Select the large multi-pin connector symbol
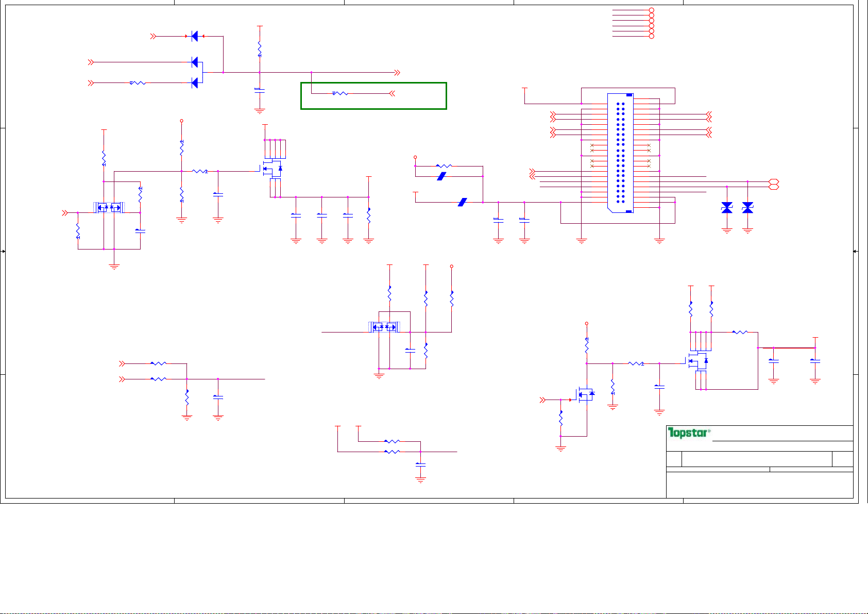The image size is (868, 614). click(x=620, y=153)
